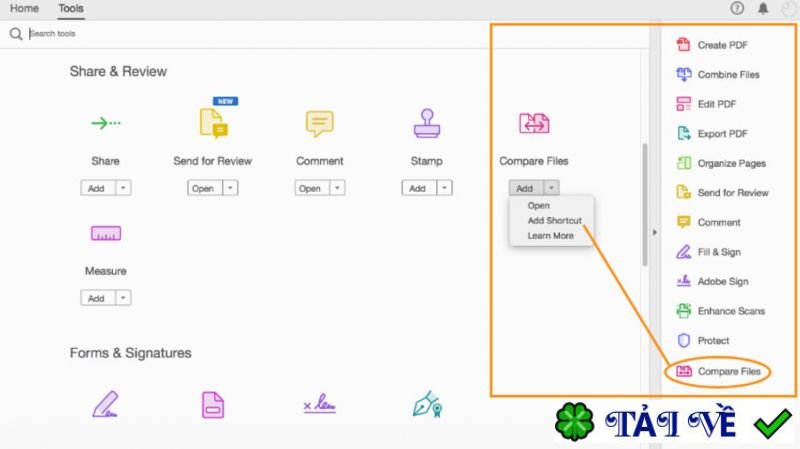Select the Comment speech bubble icon

coord(320,123)
